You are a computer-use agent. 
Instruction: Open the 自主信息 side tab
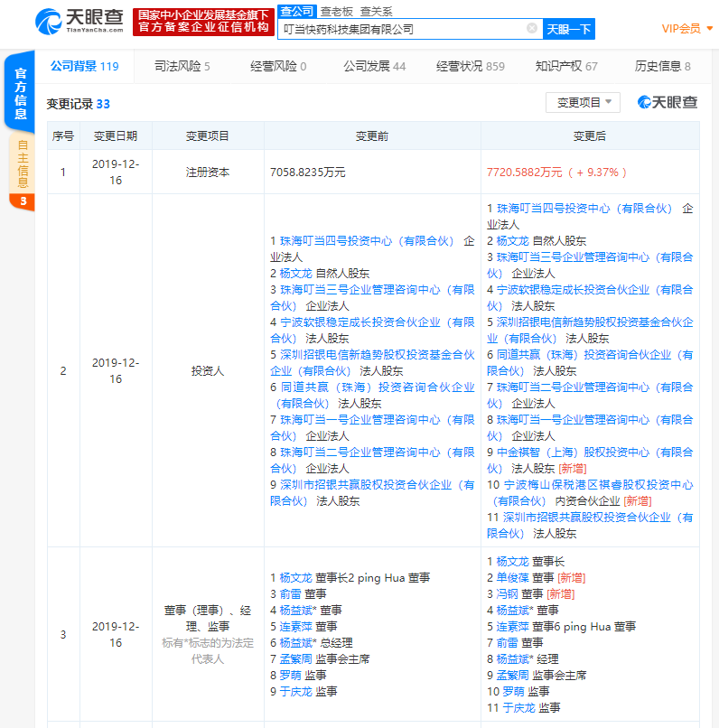pos(22,164)
